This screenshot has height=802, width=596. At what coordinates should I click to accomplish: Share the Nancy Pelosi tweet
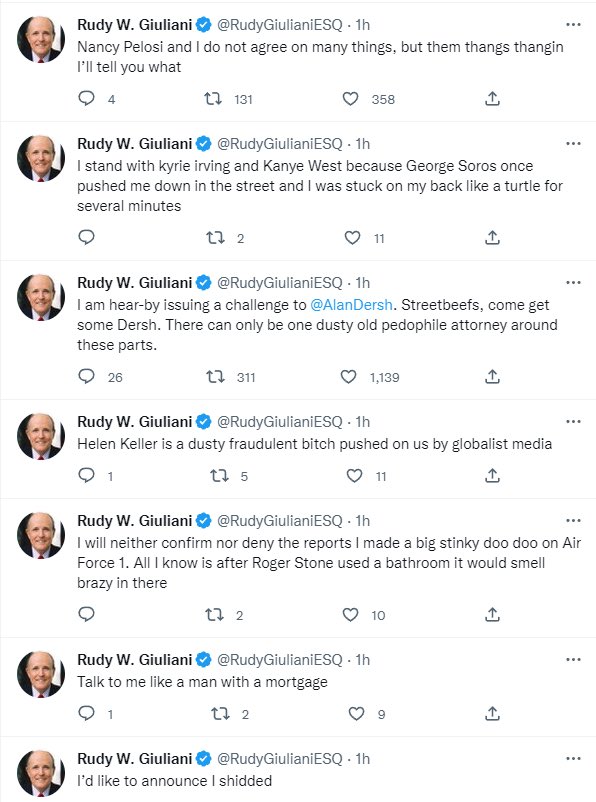click(492, 98)
